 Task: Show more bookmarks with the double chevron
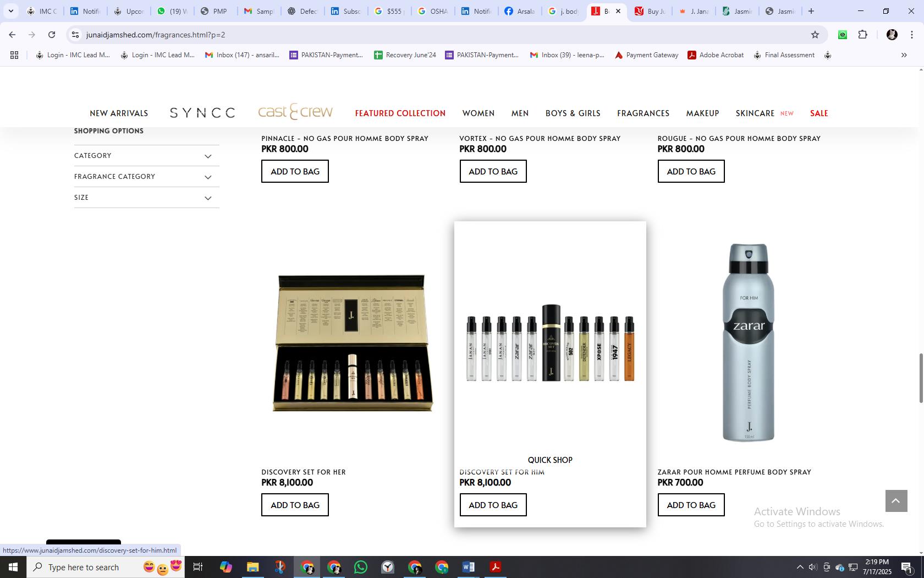pyautogui.click(x=904, y=55)
